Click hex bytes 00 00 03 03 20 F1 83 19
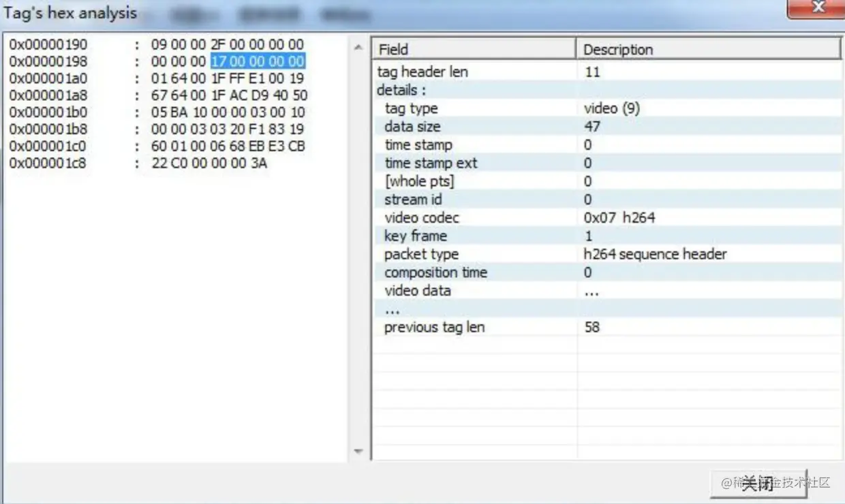The width and height of the screenshot is (845, 504). tap(228, 129)
